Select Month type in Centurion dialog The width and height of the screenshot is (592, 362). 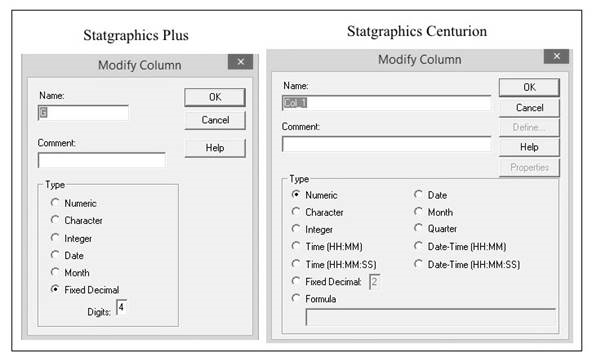click(x=418, y=211)
